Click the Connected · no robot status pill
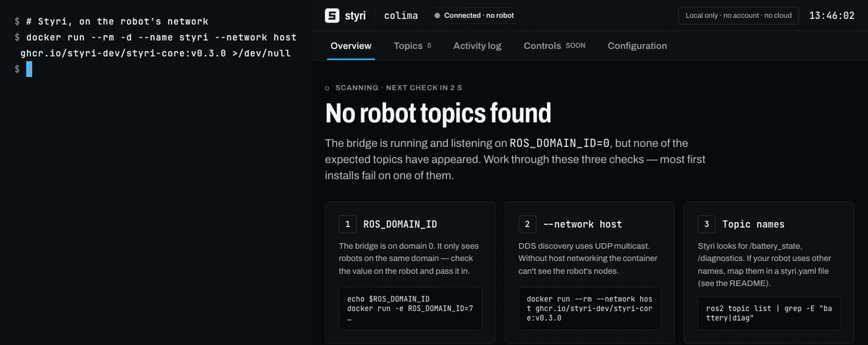Image resolution: width=868 pixels, height=345 pixels. pos(474,15)
